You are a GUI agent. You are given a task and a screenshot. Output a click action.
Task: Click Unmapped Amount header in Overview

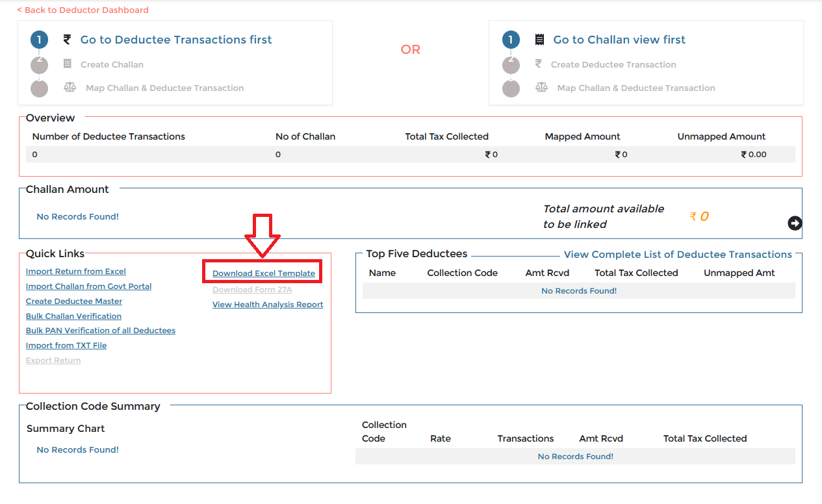point(721,136)
